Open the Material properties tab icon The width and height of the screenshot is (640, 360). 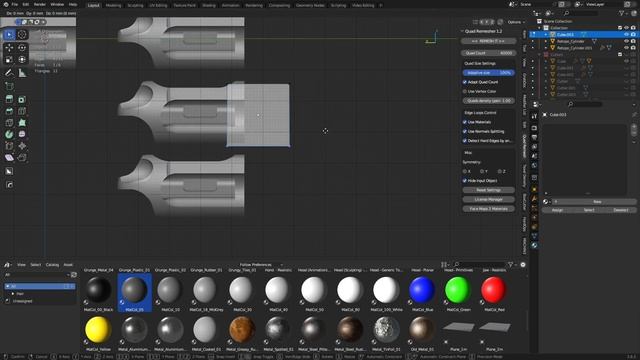point(534,245)
